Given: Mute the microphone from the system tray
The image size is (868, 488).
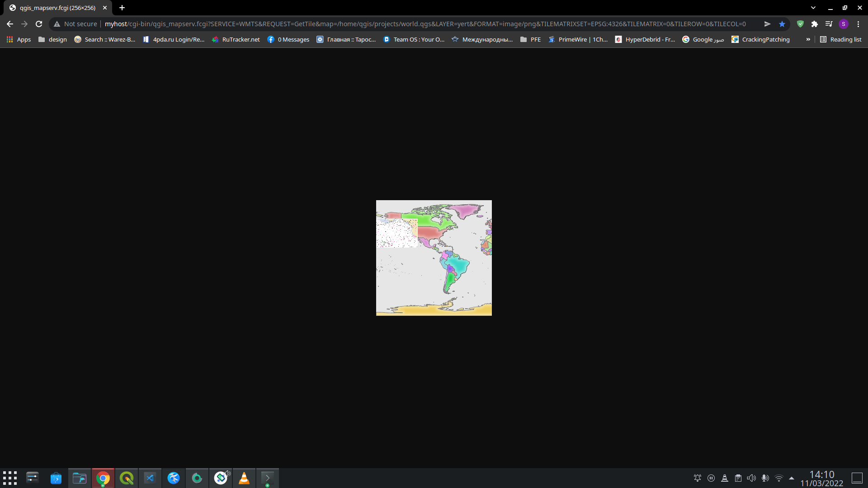Looking at the screenshot, I should coord(765,478).
